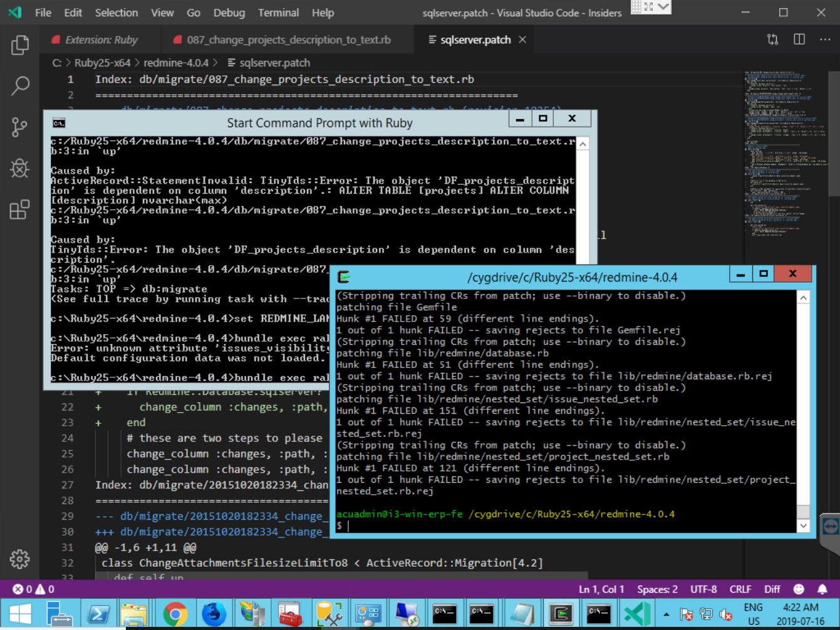Screen dimensions: 840x630
Task: Open notifications bell in status bar
Action: pos(822,589)
